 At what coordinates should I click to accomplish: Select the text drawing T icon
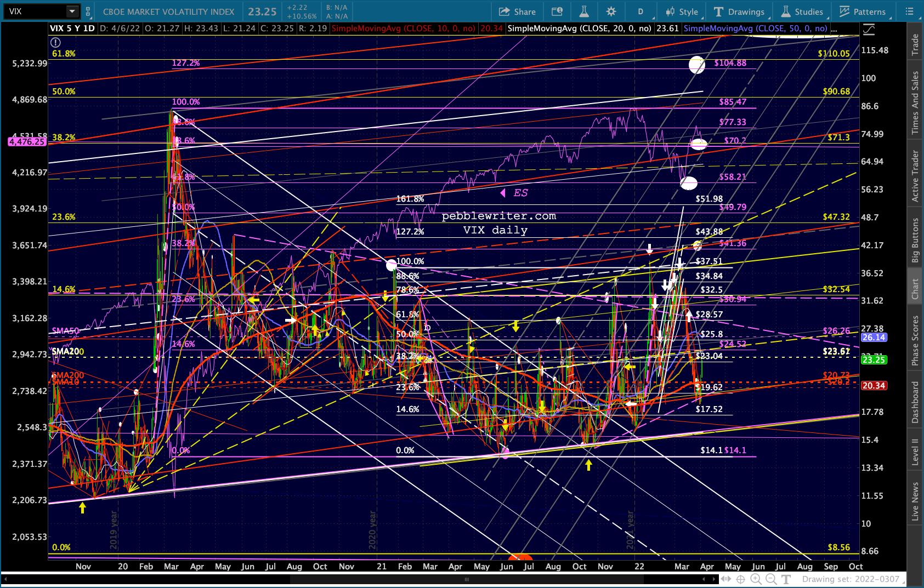(786, 579)
